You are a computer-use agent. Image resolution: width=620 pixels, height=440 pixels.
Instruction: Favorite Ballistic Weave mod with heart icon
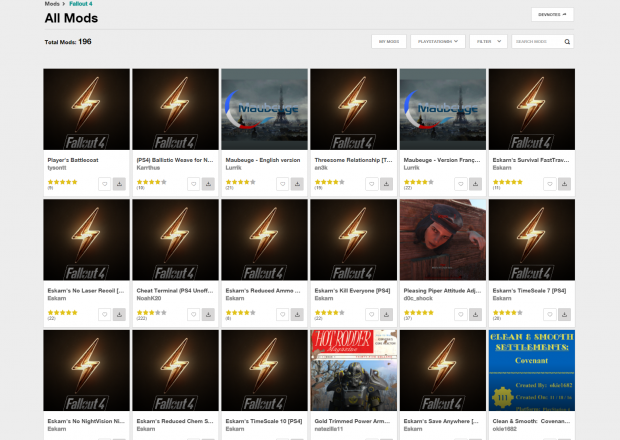[193, 184]
